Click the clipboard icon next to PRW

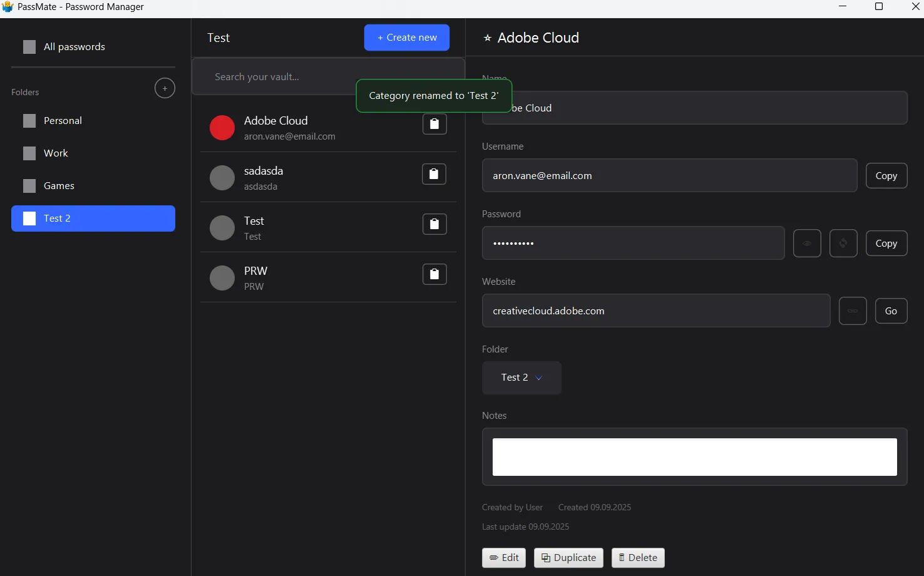434,274
